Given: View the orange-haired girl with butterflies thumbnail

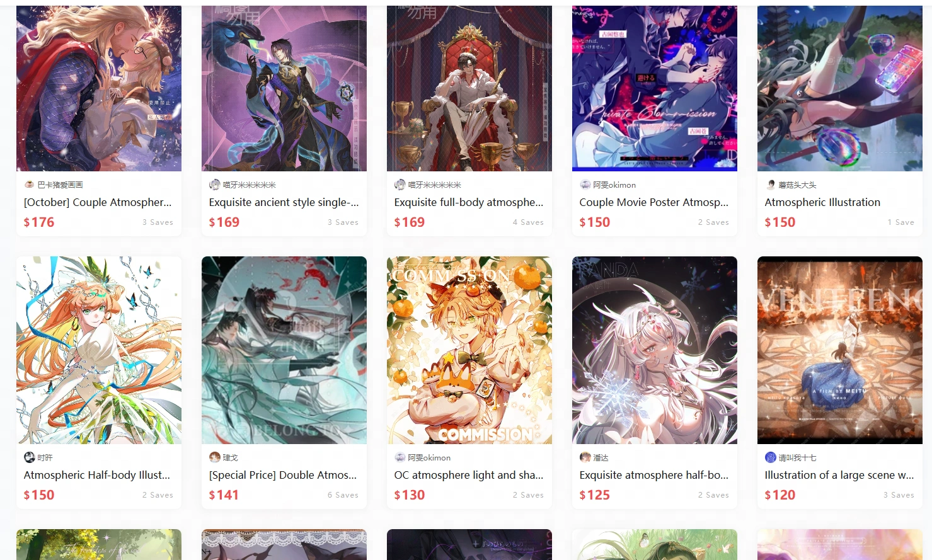Looking at the screenshot, I should pyautogui.click(x=99, y=350).
